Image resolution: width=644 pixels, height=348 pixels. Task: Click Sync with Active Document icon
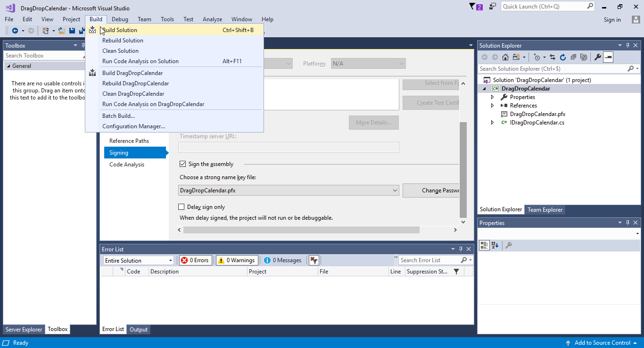553,57
